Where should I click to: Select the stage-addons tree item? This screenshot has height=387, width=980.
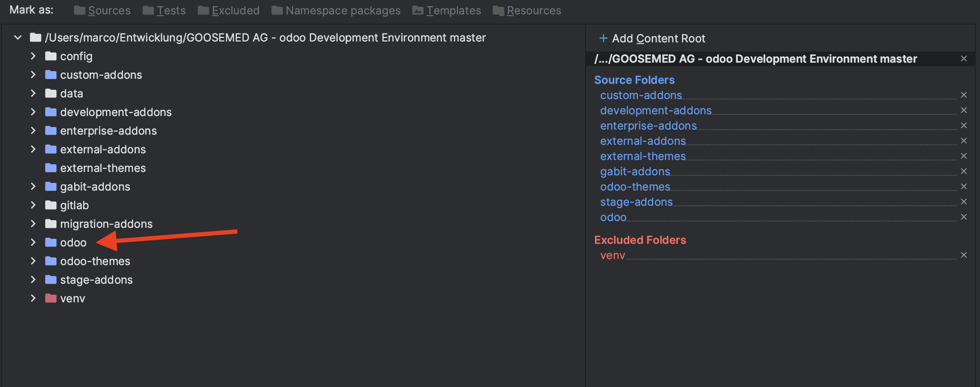96,279
